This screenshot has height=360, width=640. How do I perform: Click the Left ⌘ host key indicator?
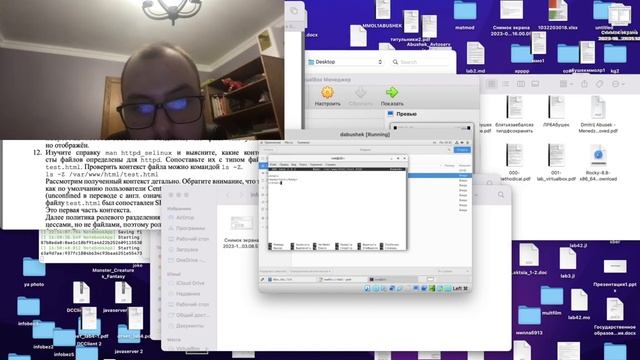[x=460, y=288]
